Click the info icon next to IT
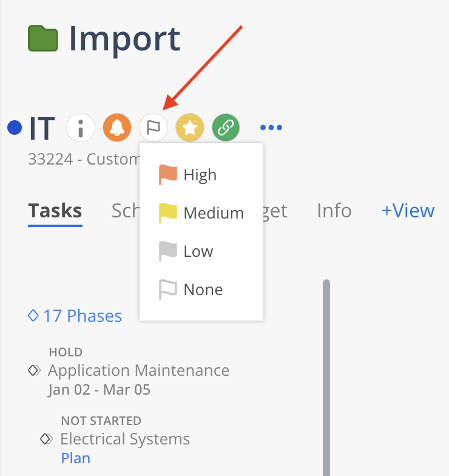Screen dimensions: 449x476 (80, 127)
